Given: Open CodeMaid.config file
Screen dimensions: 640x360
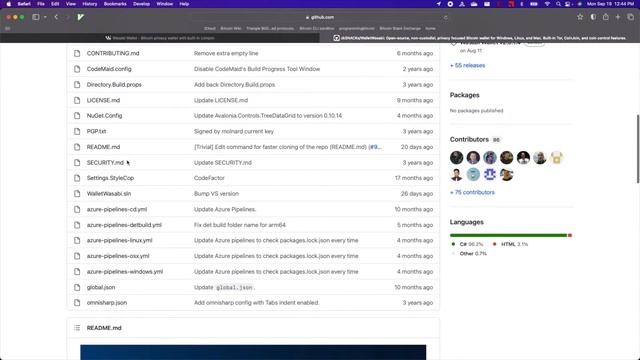Looking at the screenshot, I should 109,69.
